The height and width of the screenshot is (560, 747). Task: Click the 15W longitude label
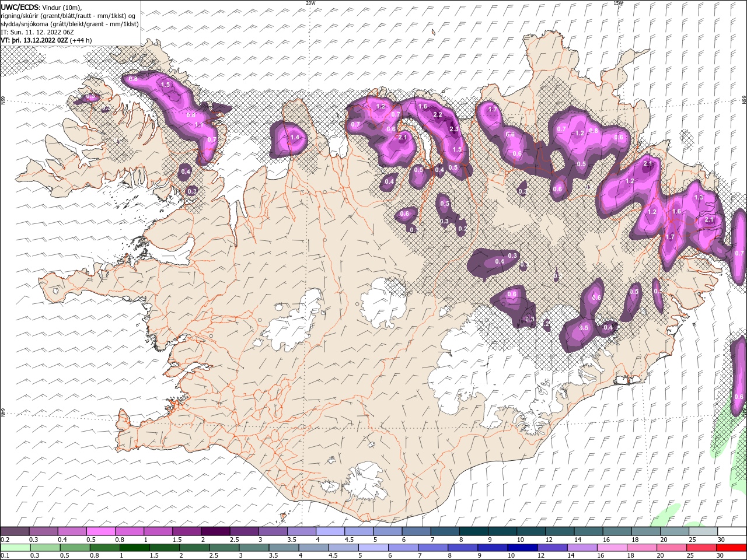tap(618, 3)
